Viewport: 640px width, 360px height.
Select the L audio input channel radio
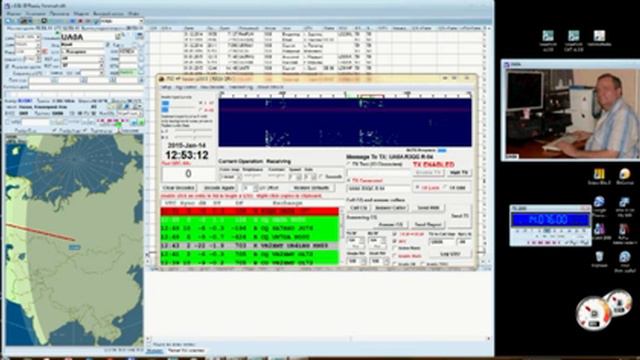[x=200, y=103]
